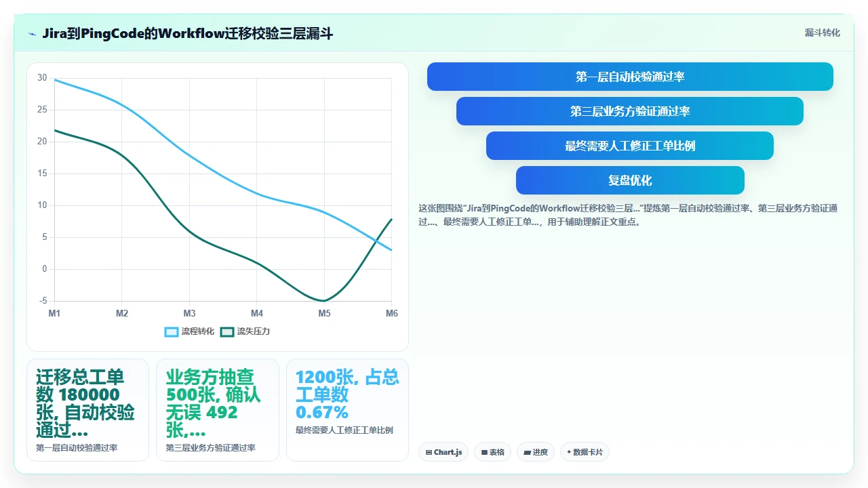Click the M3 x-axis label
The height and width of the screenshot is (488, 868).
click(x=189, y=313)
